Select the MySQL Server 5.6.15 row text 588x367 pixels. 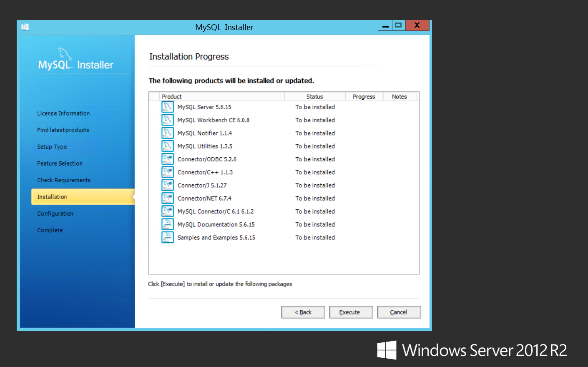[x=204, y=107]
